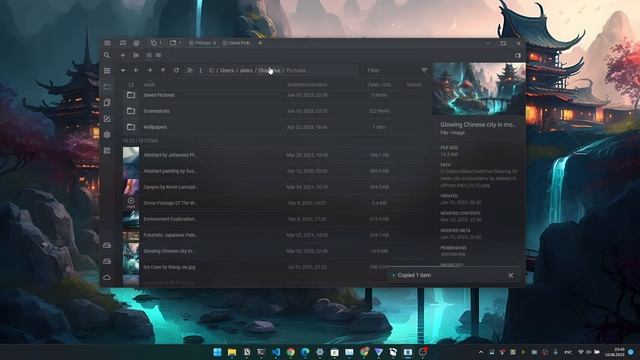Show hidden system tray icons chevron
Screen dimensions: 640x360
(x=481, y=352)
